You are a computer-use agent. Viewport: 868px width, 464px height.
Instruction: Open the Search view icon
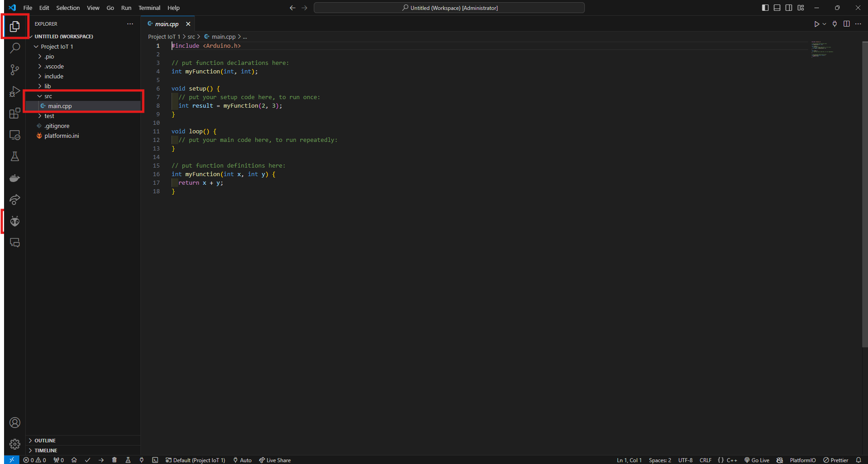[15, 48]
